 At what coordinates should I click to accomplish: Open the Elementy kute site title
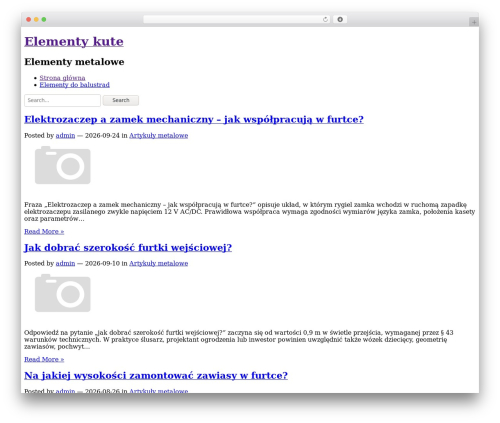pos(74,42)
